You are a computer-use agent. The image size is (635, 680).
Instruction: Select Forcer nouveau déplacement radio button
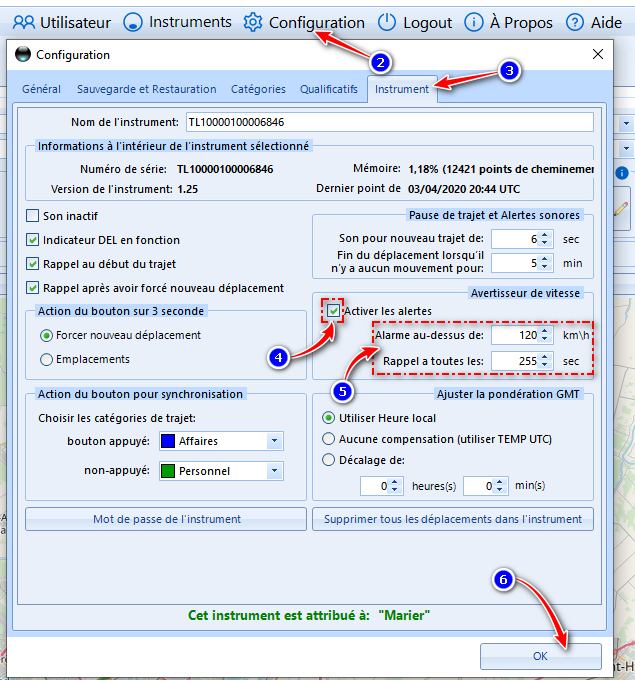coord(46,335)
